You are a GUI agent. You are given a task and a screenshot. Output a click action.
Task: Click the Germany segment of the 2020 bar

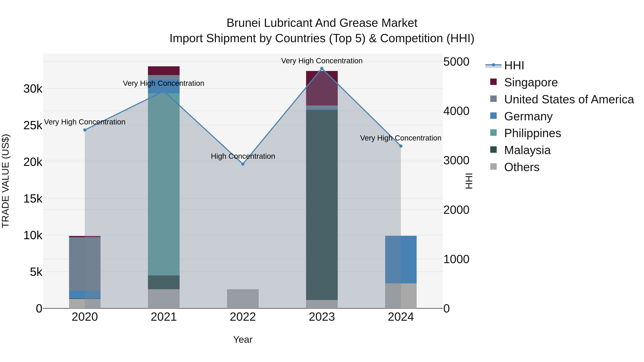tap(85, 294)
